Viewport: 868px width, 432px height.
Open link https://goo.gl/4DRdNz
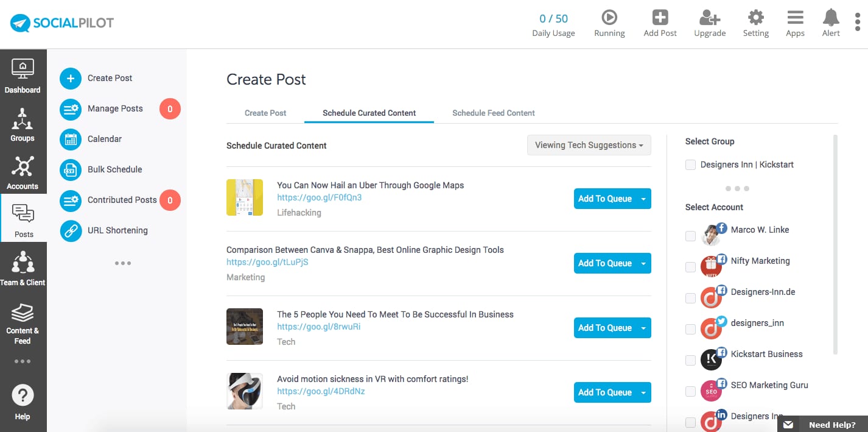321,391
